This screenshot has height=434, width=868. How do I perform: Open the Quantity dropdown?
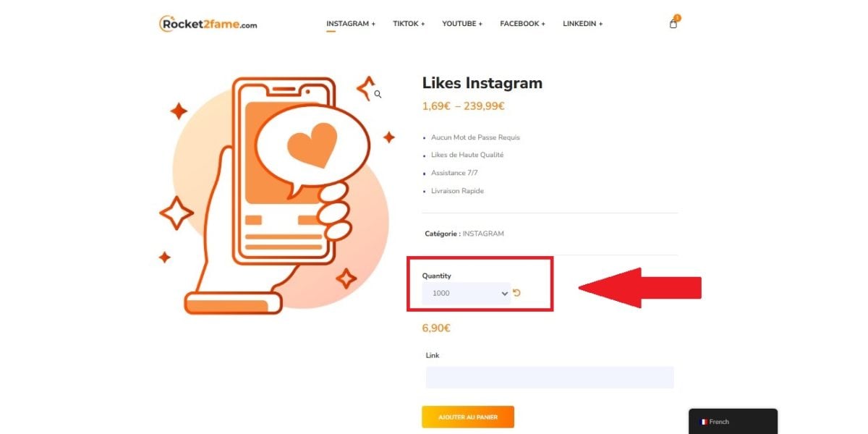[x=466, y=293]
